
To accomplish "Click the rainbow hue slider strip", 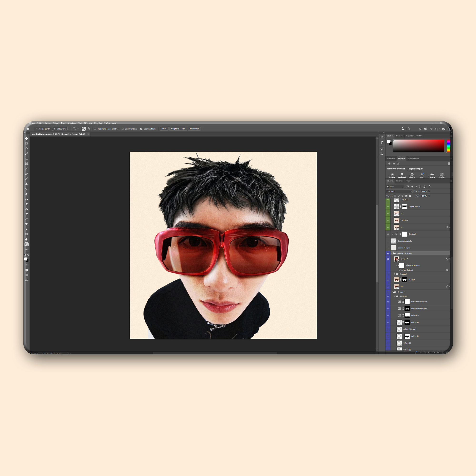I will (448, 146).
